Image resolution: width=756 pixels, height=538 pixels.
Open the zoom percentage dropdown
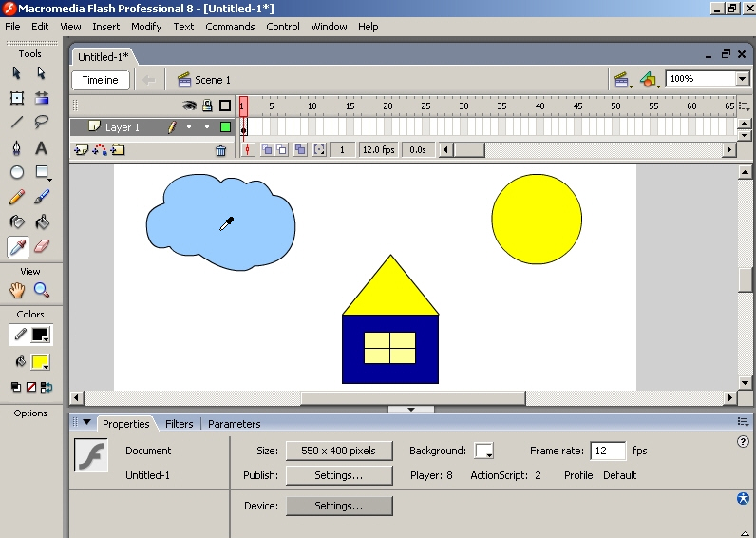click(742, 79)
